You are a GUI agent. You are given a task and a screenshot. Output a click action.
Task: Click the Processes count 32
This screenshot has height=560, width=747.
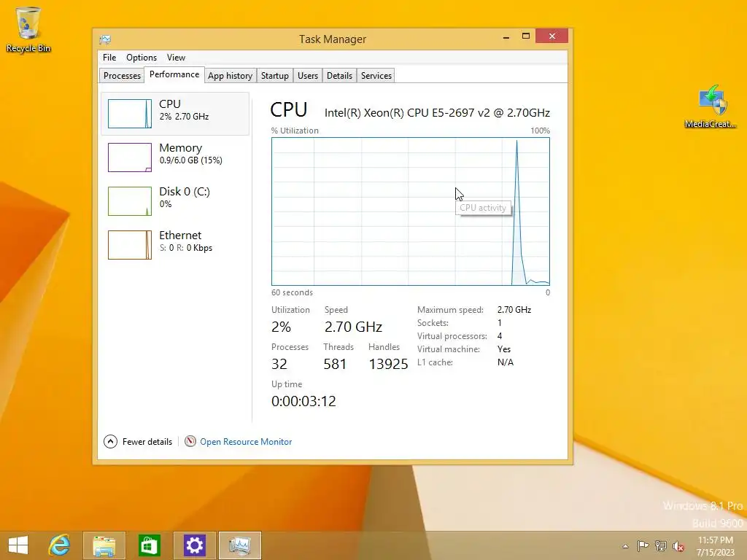[x=279, y=364]
